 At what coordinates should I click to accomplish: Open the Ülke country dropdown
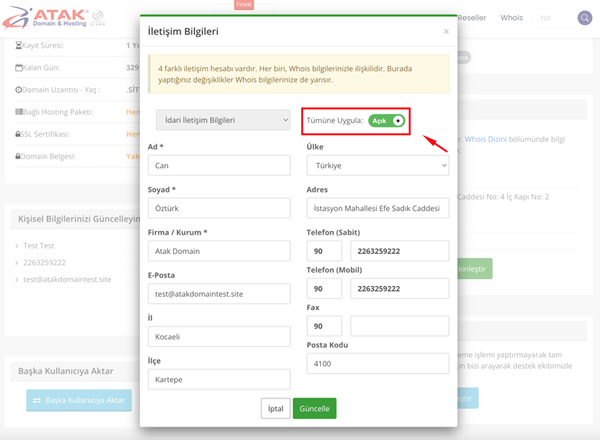point(378,166)
